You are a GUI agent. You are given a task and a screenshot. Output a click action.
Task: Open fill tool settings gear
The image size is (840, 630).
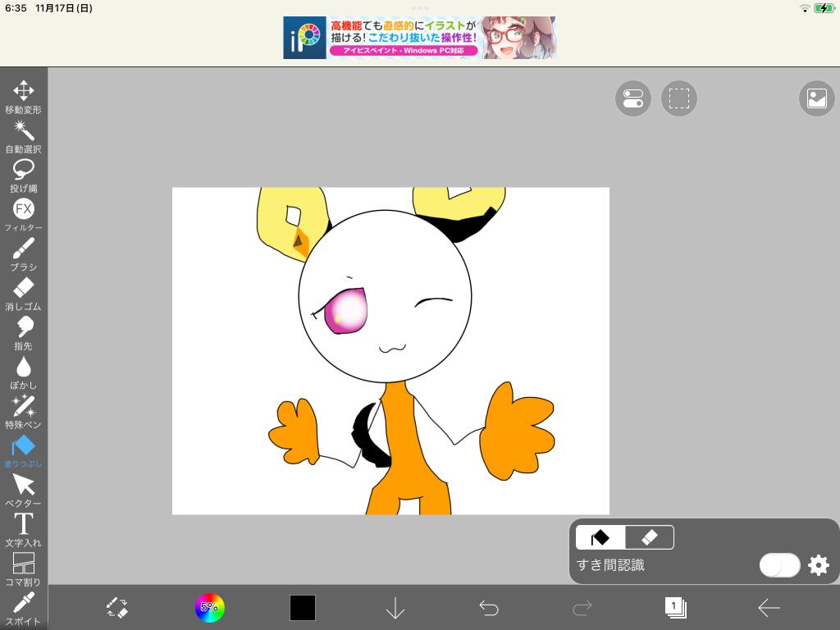pos(819,565)
